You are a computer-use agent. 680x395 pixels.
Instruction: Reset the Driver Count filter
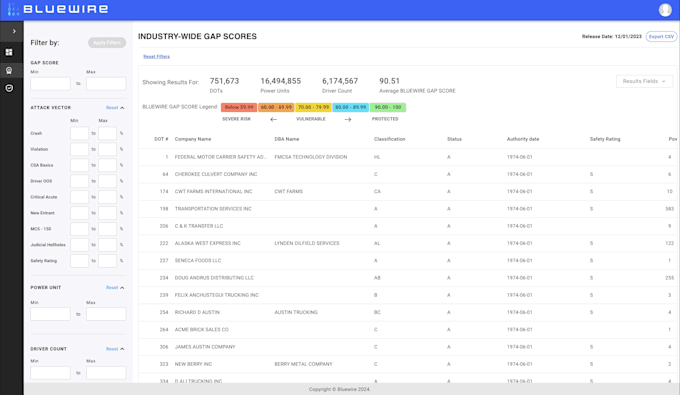click(x=112, y=349)
